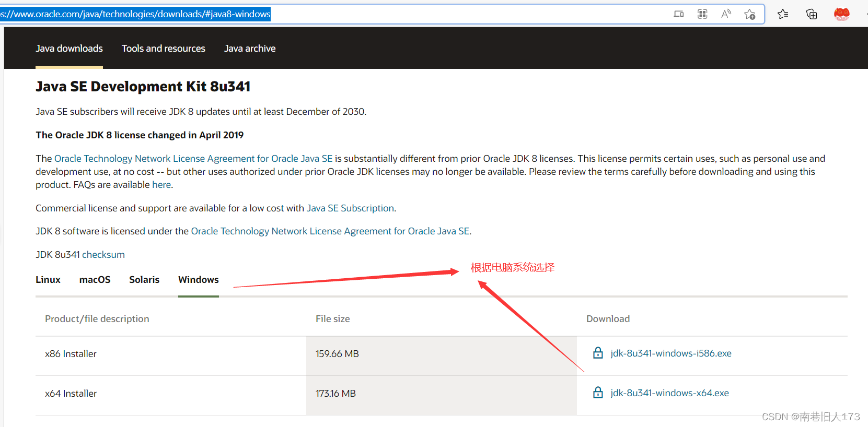Viewport: 868px width, 427px height.
Task: Click the 'Download' column header
Action: [x=608, y=319]
